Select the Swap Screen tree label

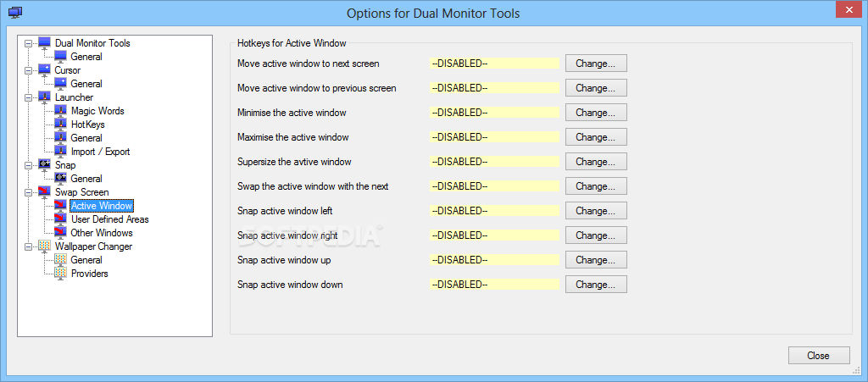(x=81, y=191)
